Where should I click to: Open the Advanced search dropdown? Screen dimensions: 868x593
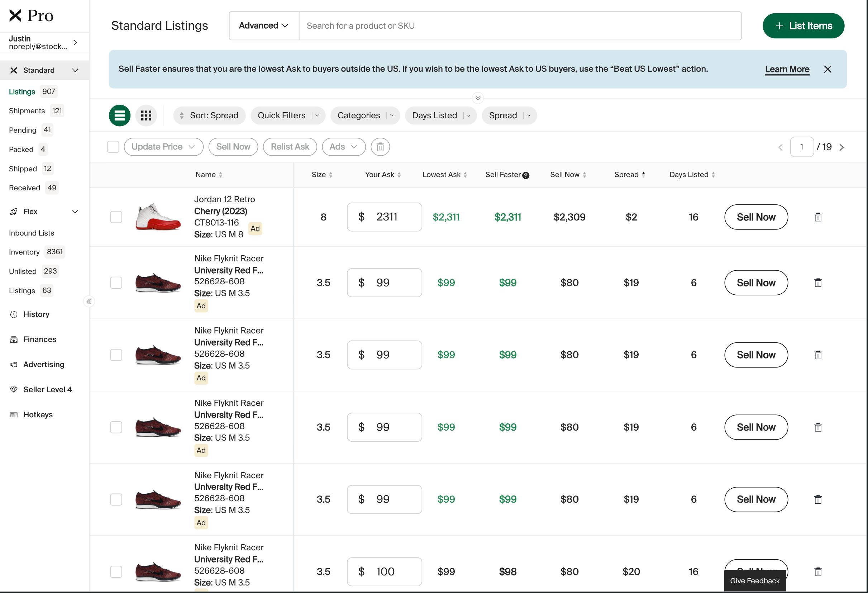click(x=263, y=26)
